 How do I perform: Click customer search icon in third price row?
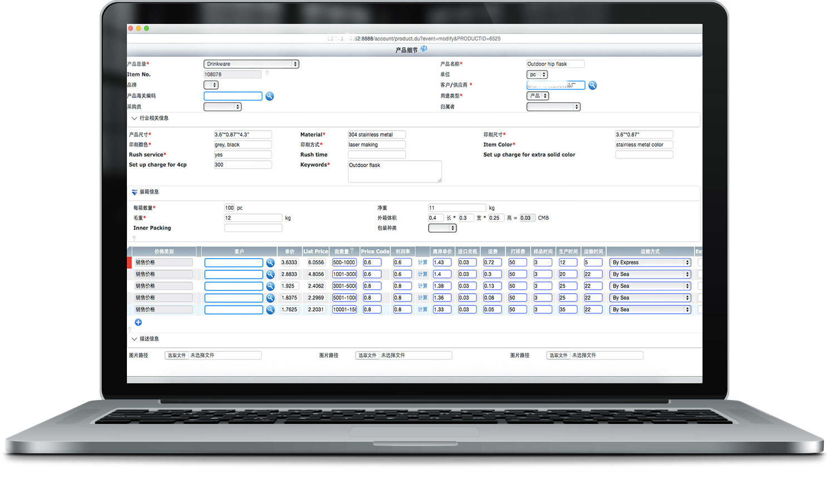pos(270,286)
